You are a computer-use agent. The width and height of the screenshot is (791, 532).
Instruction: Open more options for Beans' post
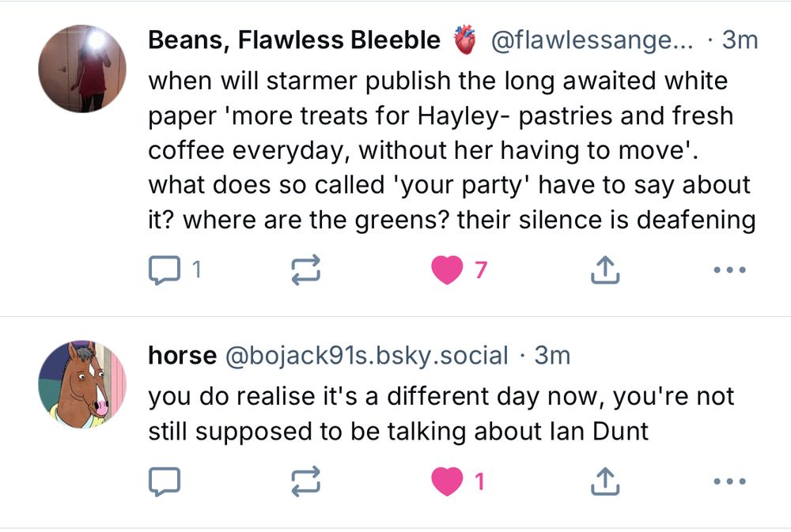[729, 271]
